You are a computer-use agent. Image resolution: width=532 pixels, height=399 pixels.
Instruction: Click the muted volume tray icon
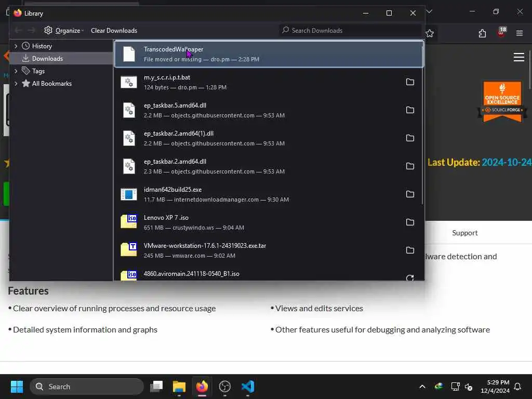coord(469,387)
